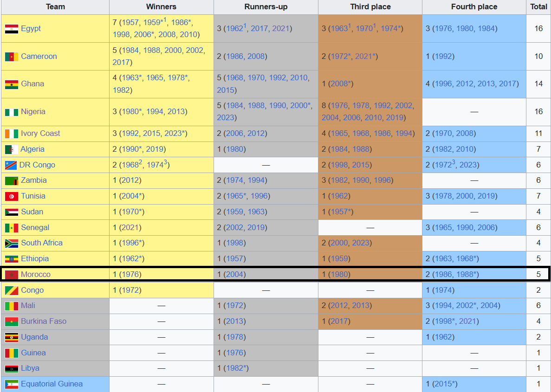Open the Zambia team link
The image size is (551, 392).
coord(34,180)
